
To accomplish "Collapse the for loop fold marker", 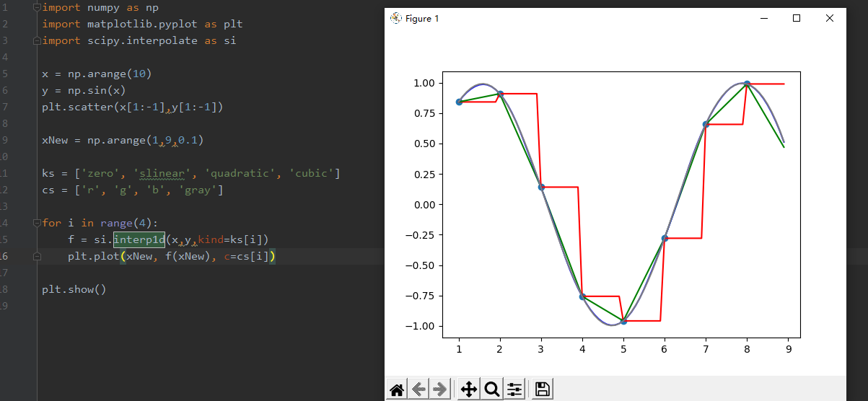I will coord(38,223).
